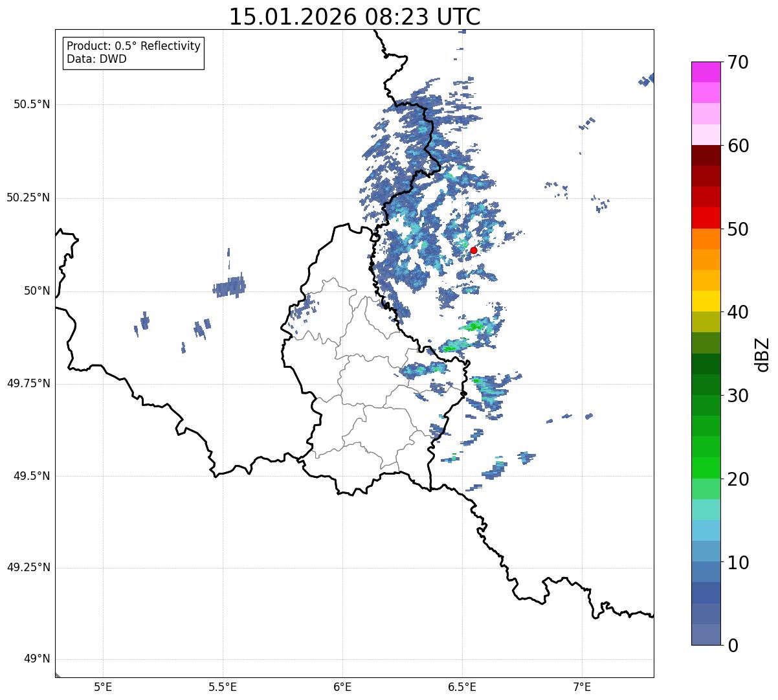Click the 70 tick on the colorbar
The width and height of the screenshot is (778, 700).
pyautogui.click(x=738, y=62)
